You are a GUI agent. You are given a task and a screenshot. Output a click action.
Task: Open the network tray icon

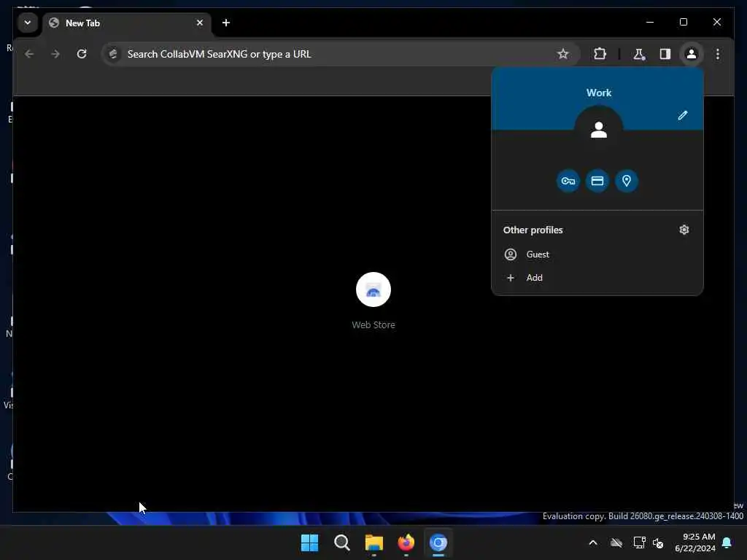point(639,542)
